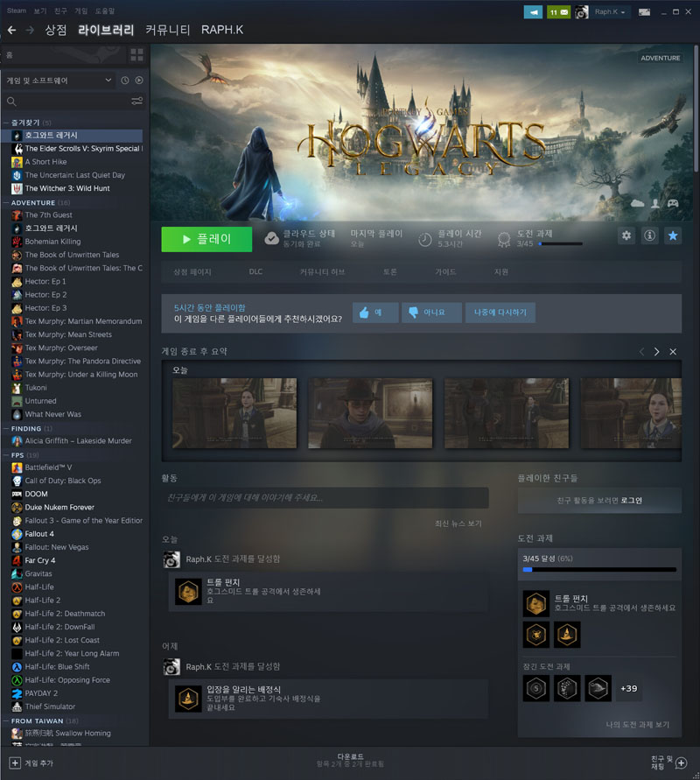The image size is (700, 780).
Task: Click the play time clock icon
Action: coord(425,240)
